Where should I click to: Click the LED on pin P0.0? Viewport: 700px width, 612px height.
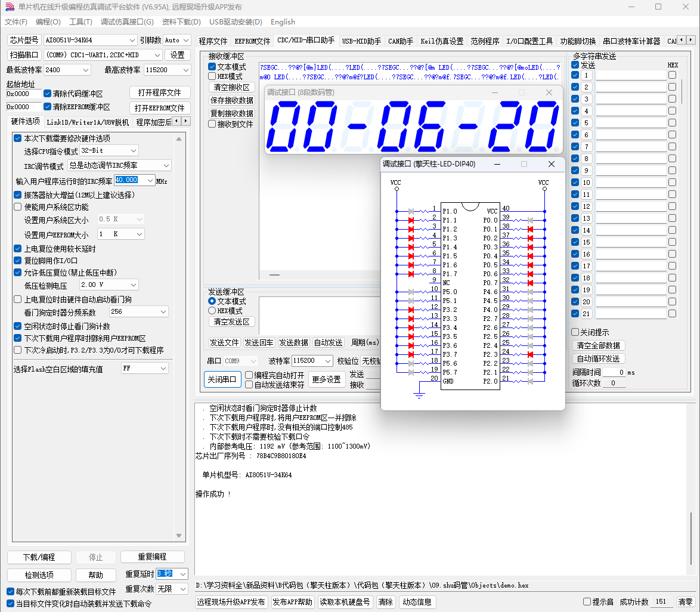click(x=530, y=220)
